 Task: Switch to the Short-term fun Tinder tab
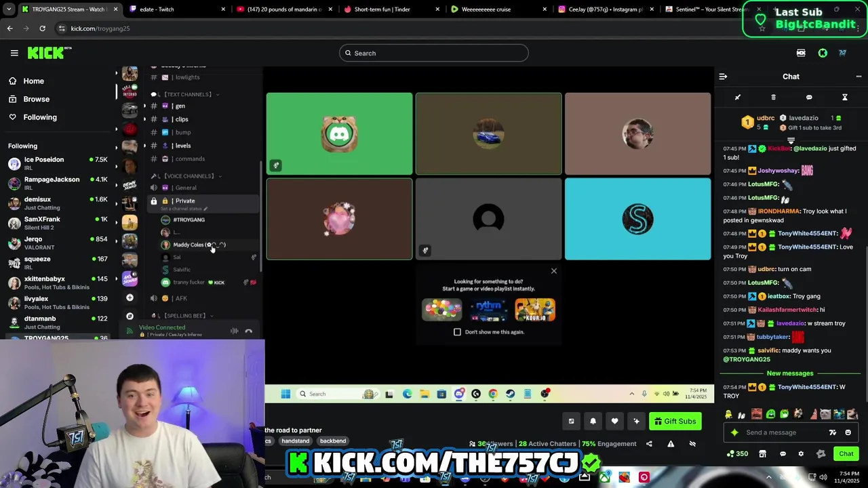coord(392,9)
